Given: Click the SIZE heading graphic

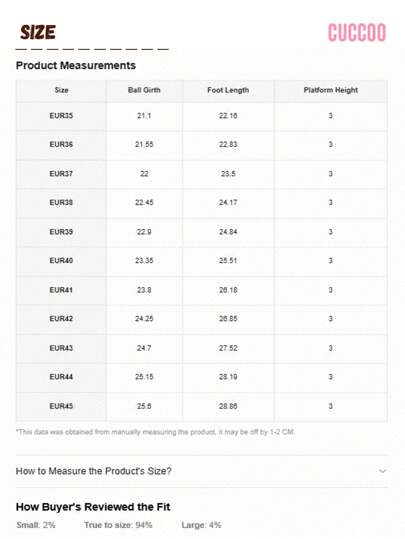Looking at the screenshot, I should tap(38, 32).
